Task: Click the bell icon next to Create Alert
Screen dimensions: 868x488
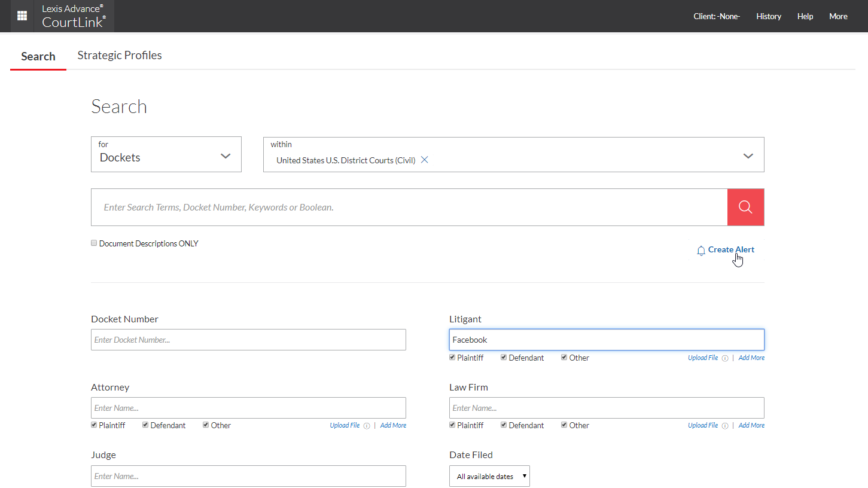Action: point(701,251)
